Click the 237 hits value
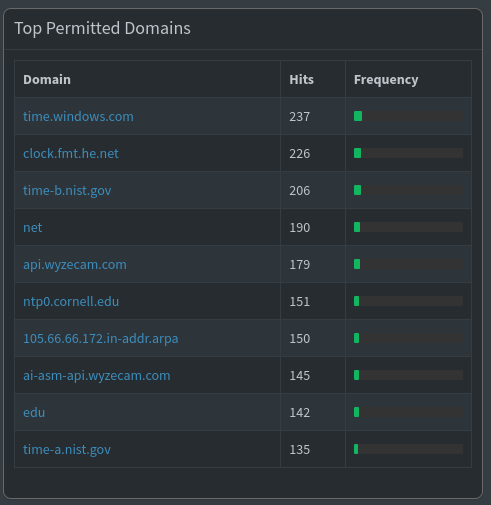This screenshot has height=505, width=491. click(x=300, y=116)
